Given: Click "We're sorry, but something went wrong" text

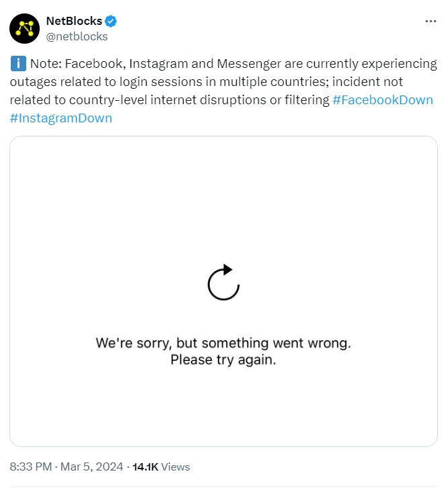Looking at the screenshot, I should click(223, 343).
